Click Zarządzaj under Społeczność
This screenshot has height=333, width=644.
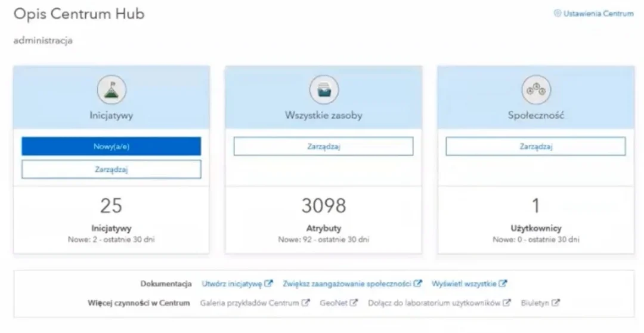536,146
